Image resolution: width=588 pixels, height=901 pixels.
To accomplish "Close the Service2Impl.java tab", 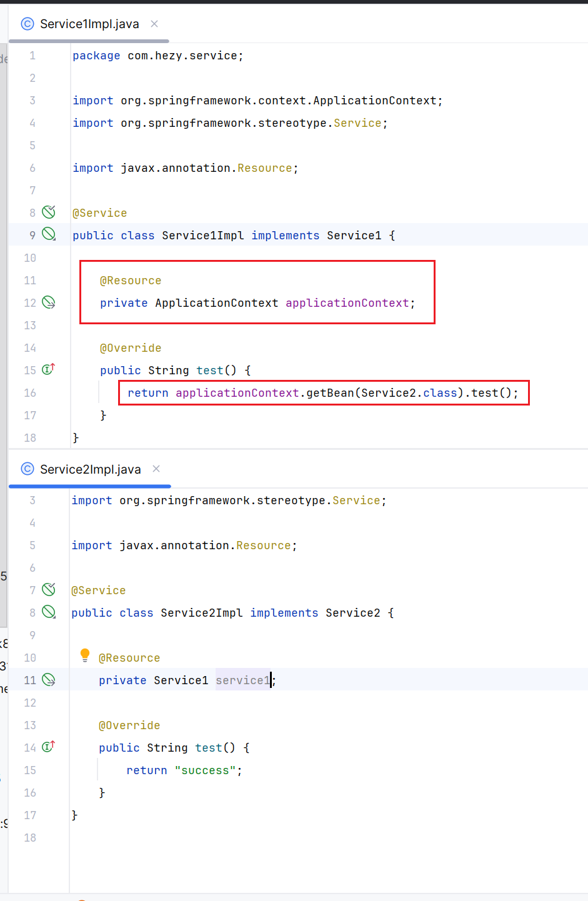I will pyautogui.click(x=156, y=469).
